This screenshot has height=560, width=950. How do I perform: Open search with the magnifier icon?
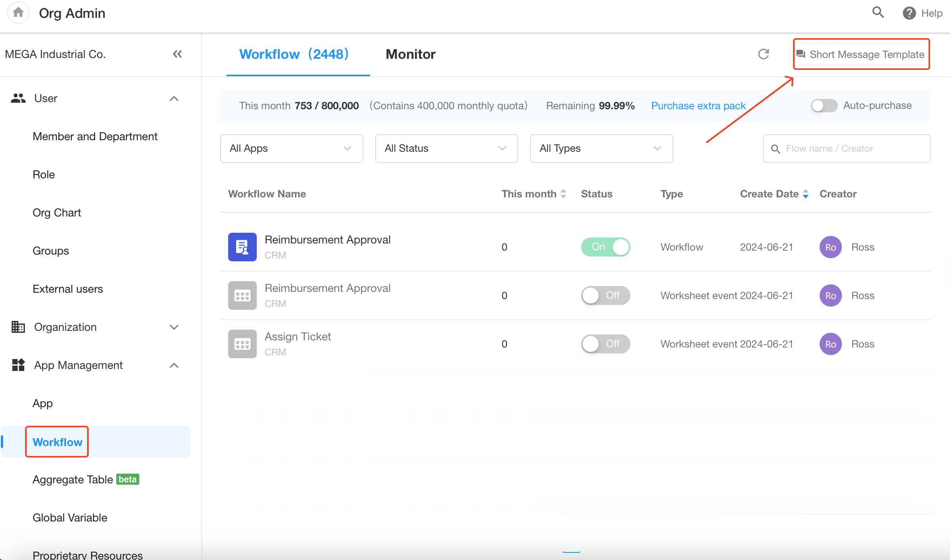coord(878,12)
